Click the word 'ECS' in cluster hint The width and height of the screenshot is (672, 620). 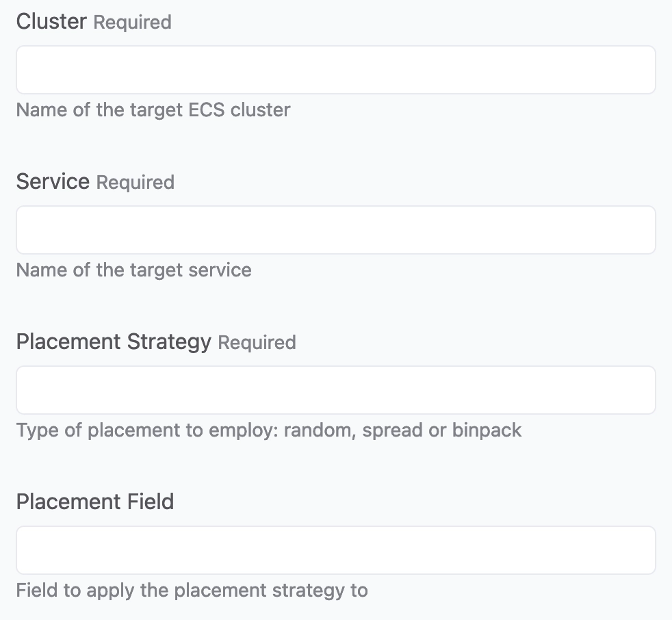(x=207, y=110)
